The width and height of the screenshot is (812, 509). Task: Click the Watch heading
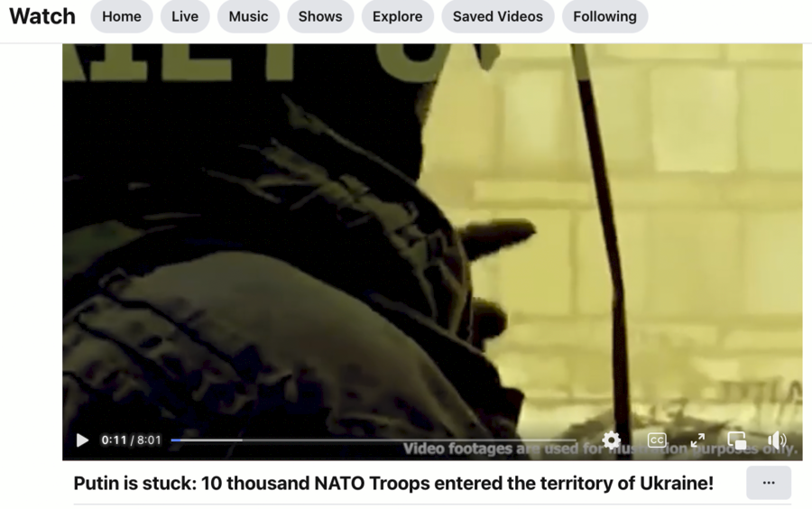pyautogui.click(x=42, y=16)
